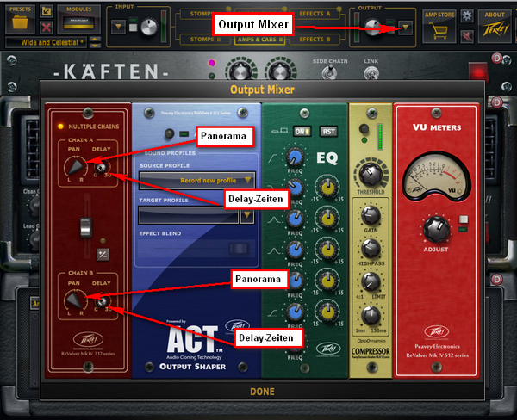Click the D button on the Käften module

tap(496, 59)
